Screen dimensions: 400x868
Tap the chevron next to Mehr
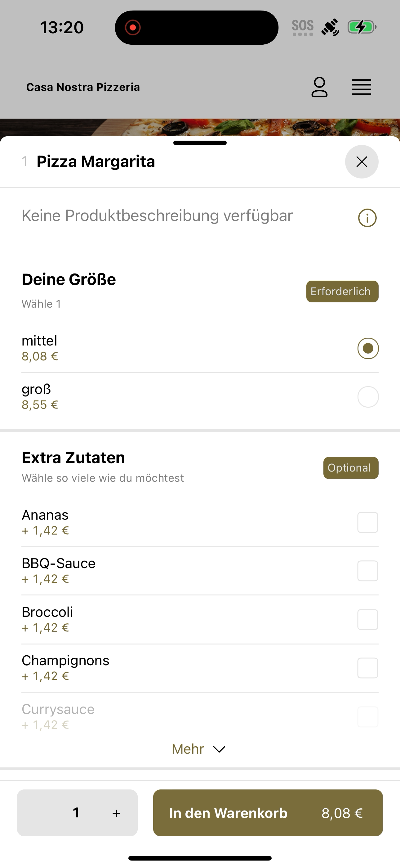219,749
